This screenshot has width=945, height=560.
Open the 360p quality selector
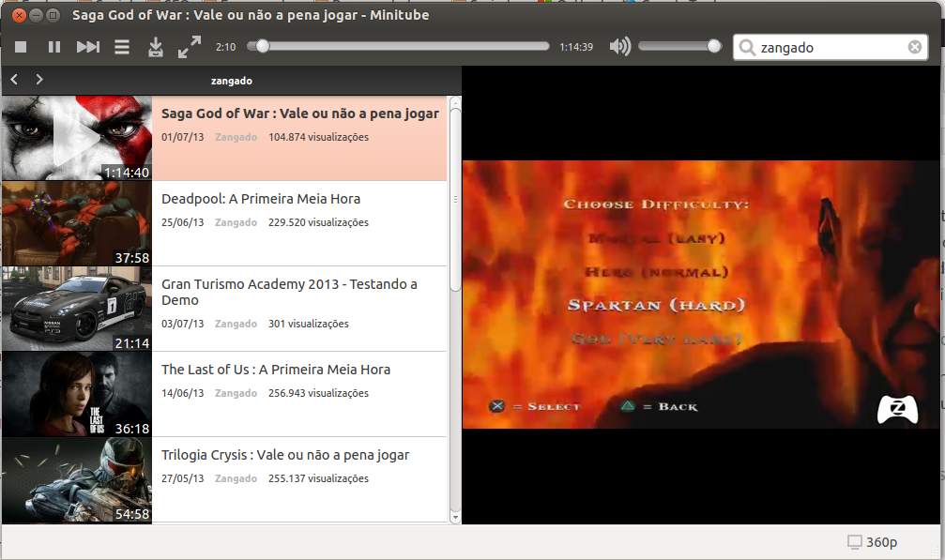(x=873, y=542)
